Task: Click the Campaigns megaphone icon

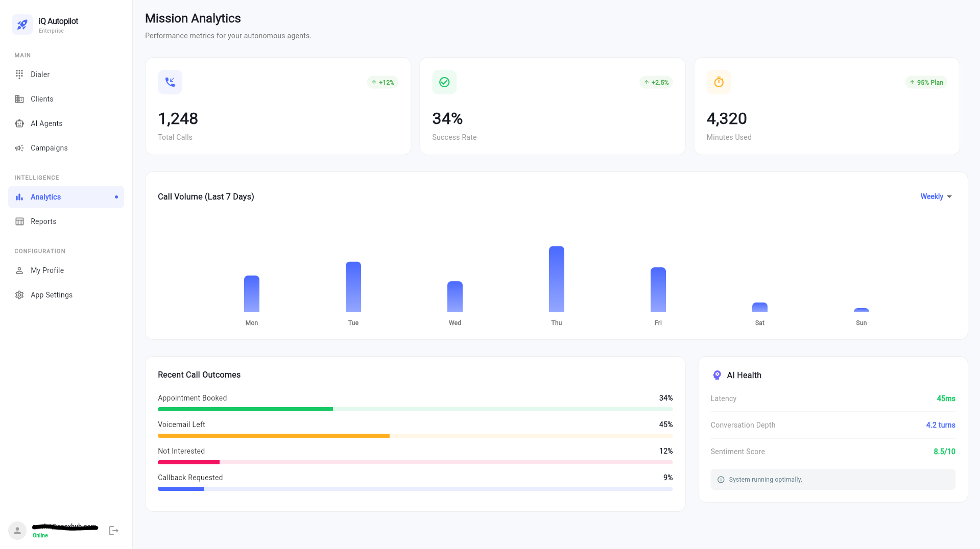Action: [x=19, y=148]
